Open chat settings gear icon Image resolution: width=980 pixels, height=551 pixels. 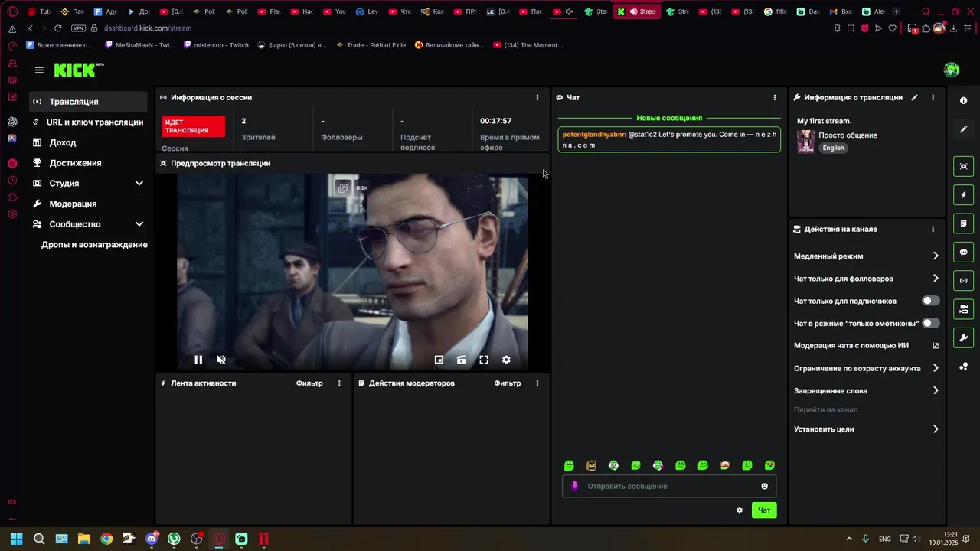tap(740, 510)
